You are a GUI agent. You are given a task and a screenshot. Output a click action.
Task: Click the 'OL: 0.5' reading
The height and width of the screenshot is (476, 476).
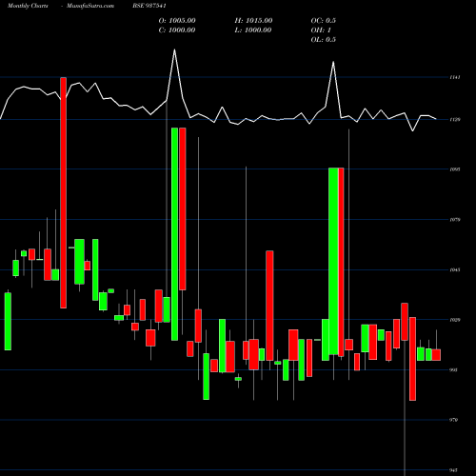pyautogui.click(x=323, y=40)
